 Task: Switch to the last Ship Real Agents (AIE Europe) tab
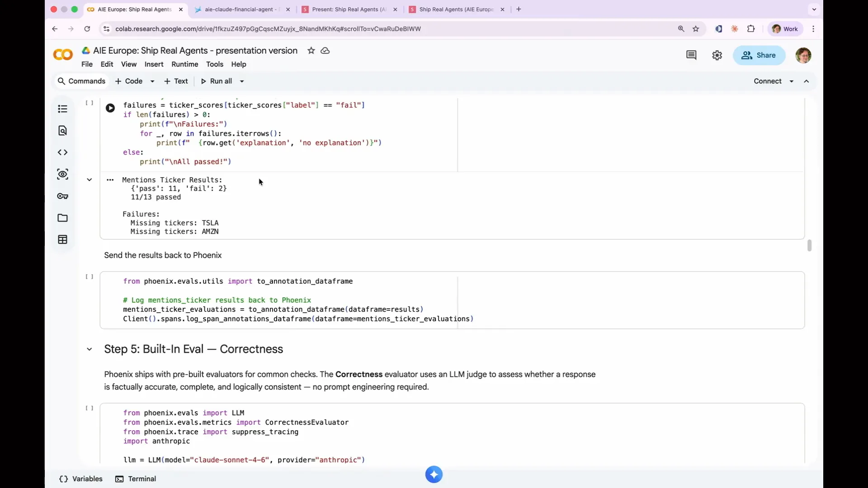click(456, 9)
